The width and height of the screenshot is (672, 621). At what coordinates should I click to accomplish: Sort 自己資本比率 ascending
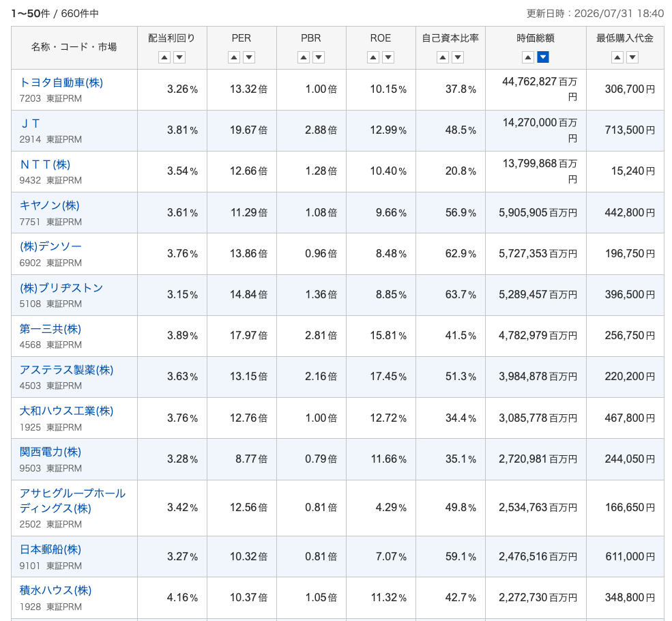click(443, 57)
